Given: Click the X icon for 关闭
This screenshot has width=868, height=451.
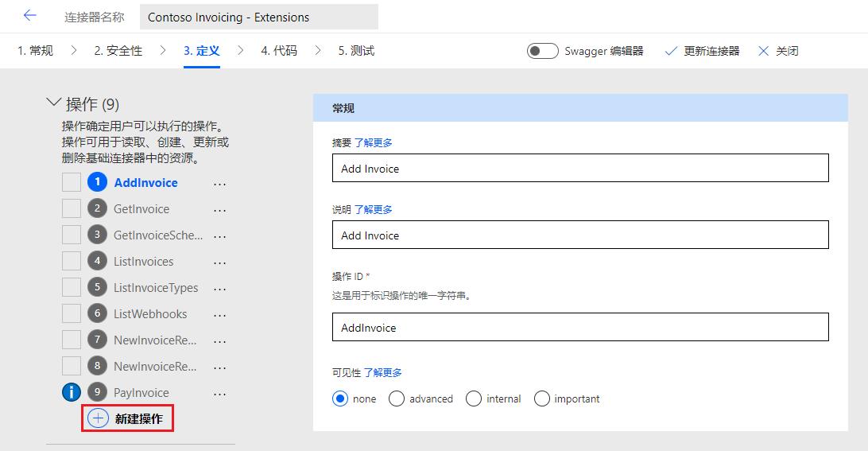Looking at the screenshot, I should click(x=763, y=51).
